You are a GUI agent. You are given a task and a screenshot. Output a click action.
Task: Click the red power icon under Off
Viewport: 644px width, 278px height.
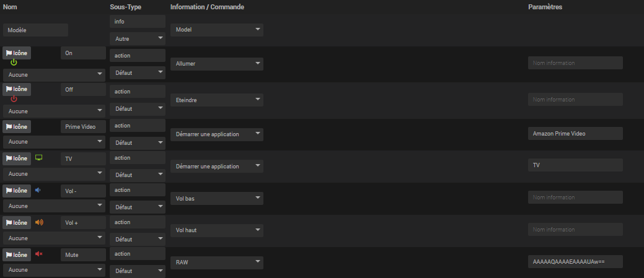pos(14,99)
